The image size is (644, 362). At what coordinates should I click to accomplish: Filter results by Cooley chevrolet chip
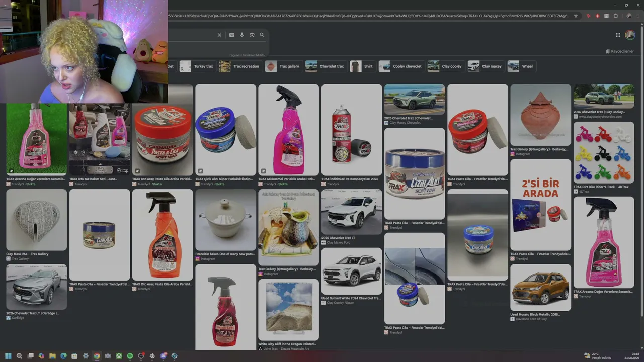point(401,66)
